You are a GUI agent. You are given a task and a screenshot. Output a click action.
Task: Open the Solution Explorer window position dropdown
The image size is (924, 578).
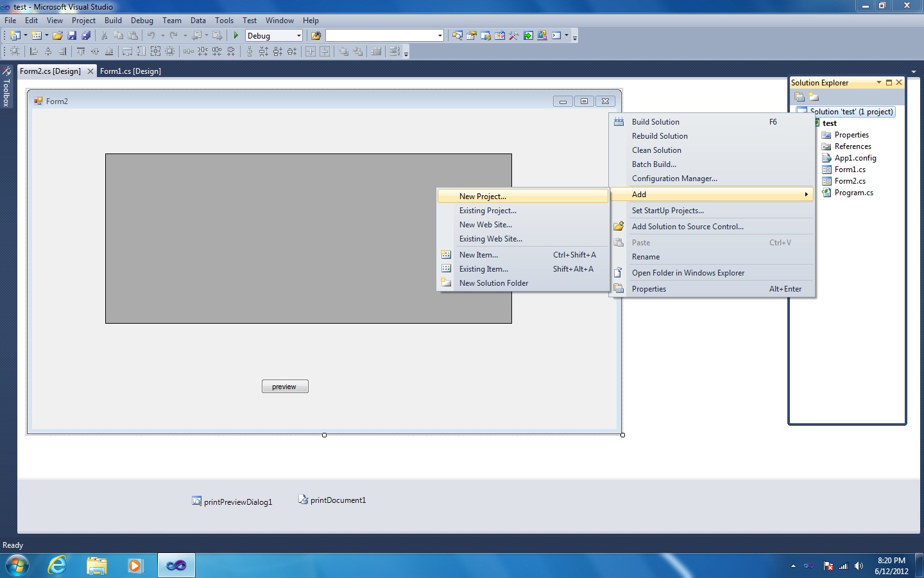click(879, 82)
